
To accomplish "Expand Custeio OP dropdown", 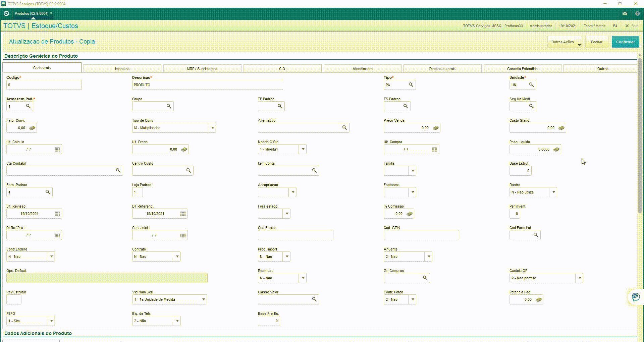I will tap(580, 278).
